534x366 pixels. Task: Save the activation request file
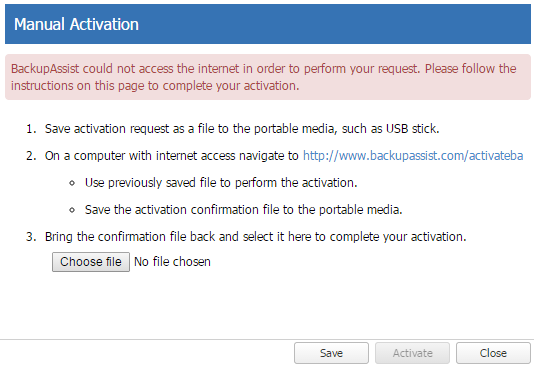pyautogui.click(x=331, y=353)
